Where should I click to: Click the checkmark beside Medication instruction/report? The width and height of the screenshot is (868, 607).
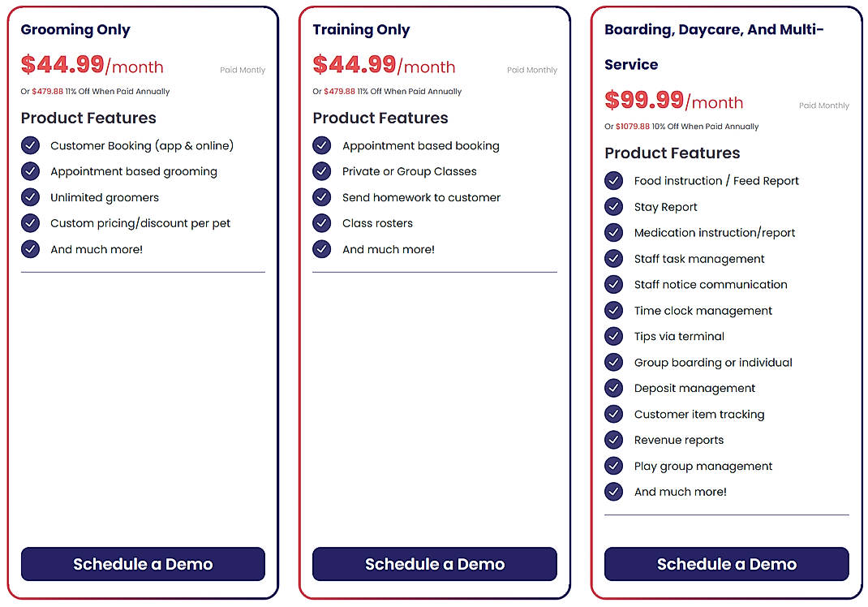pos(613,232)
